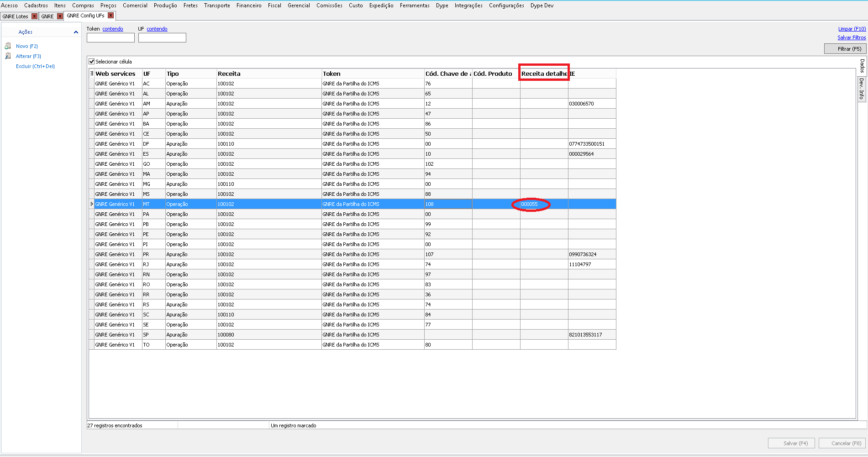Toggle the Selecionar célula checkbox
Viewport: 868px width, 457px height.
pyautogui.click(x=92, y=62)
